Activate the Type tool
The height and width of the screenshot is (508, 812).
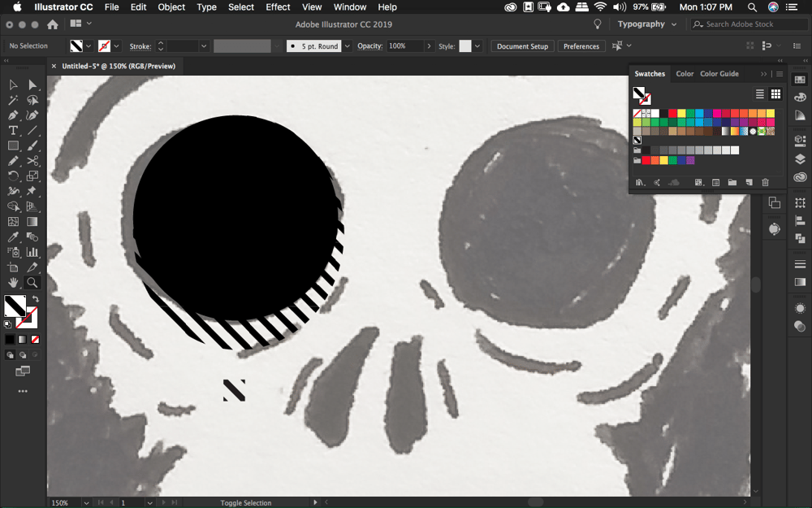tap(13, 130)
